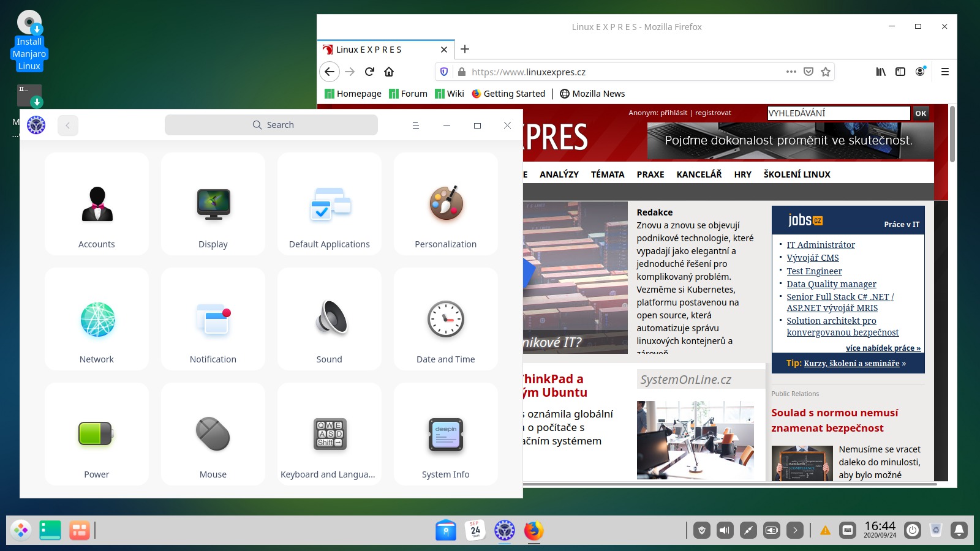Open Getting Started bookmark

coord(508,94)
